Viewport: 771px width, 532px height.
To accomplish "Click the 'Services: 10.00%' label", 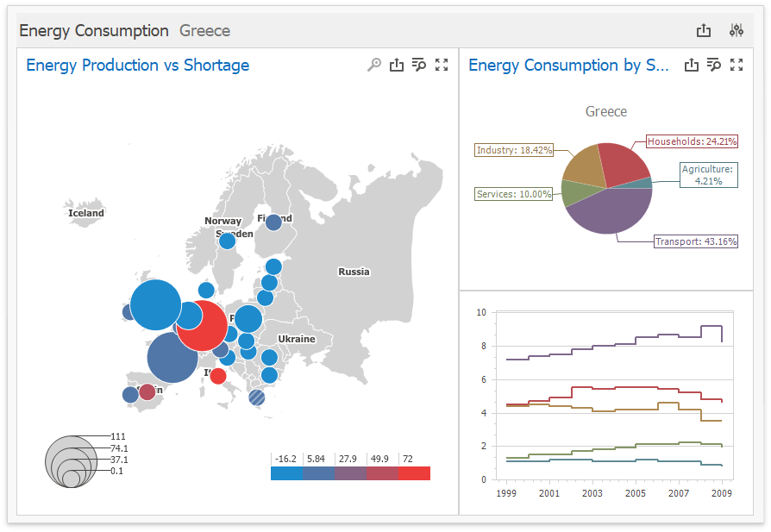I will (514, 194).
